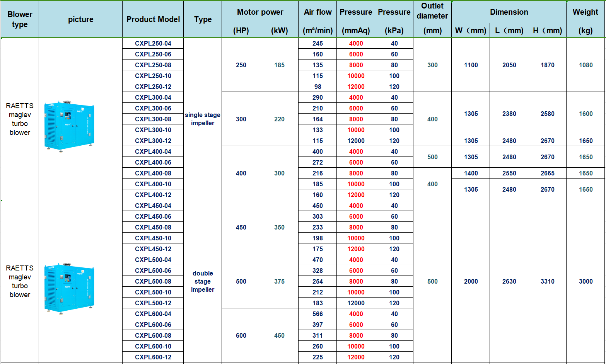Viewport: 606px width, 364px height.
Task: Click the blower picture beside single stage impeller
Action: pyautogui.click(x=69, y=126)
